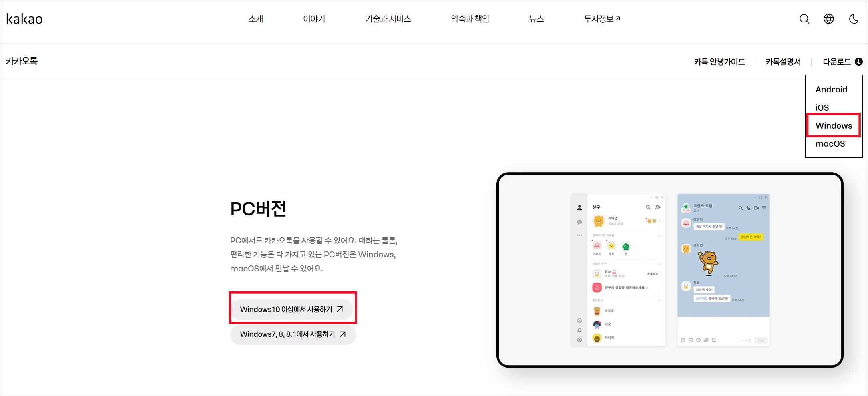Click the hamburger menu icon in chat preview
Screen dimensions: 868x396
point(764,208)
